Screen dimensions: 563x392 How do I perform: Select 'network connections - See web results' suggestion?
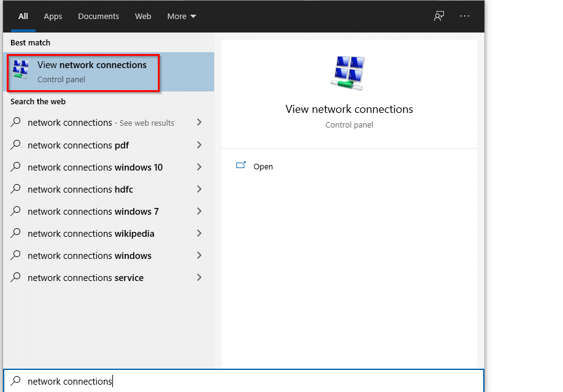point(109,123)
